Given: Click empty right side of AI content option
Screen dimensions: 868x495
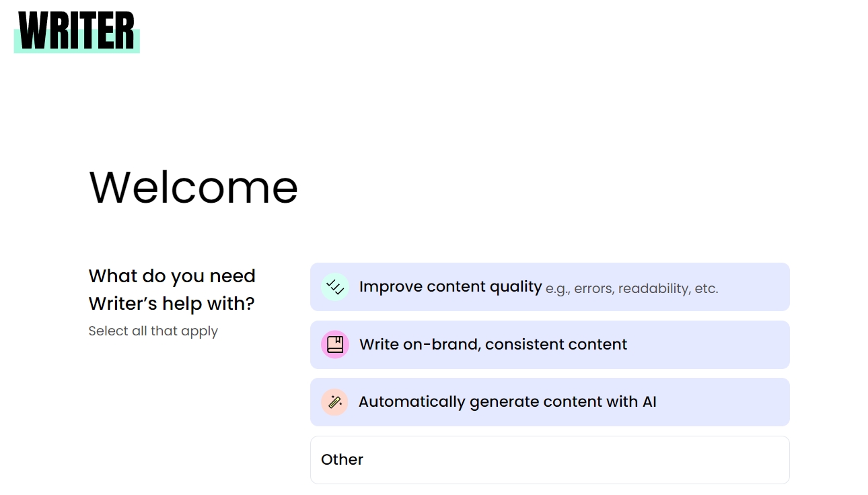Looking at the screenshot, I should tap(723, 402).
